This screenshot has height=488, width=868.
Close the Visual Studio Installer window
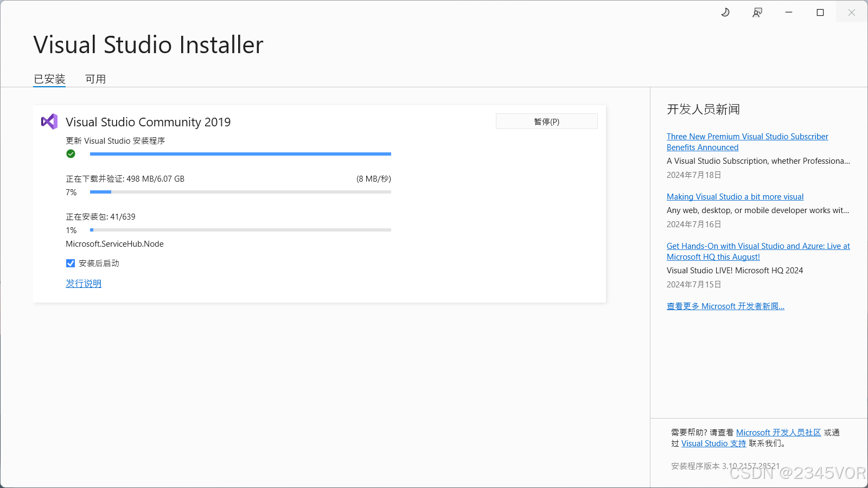[x=852, y=12]
